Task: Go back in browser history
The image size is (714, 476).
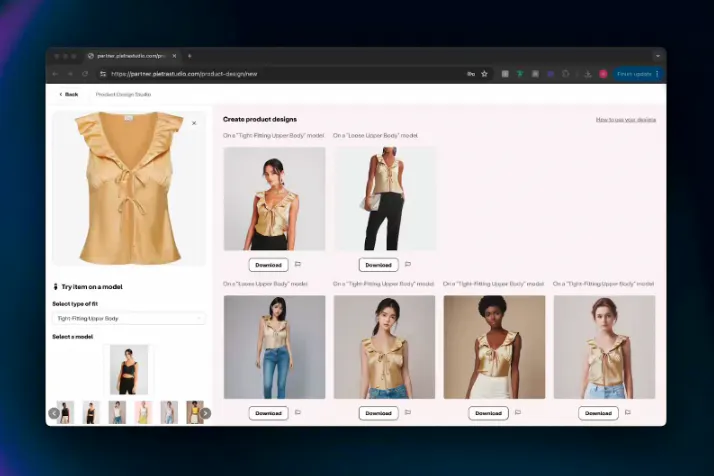Action: point(56,74)
